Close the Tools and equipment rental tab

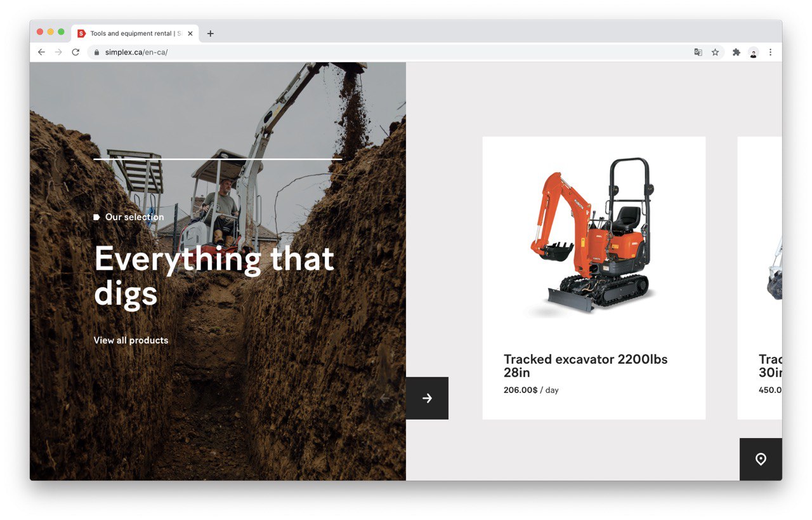190,34
